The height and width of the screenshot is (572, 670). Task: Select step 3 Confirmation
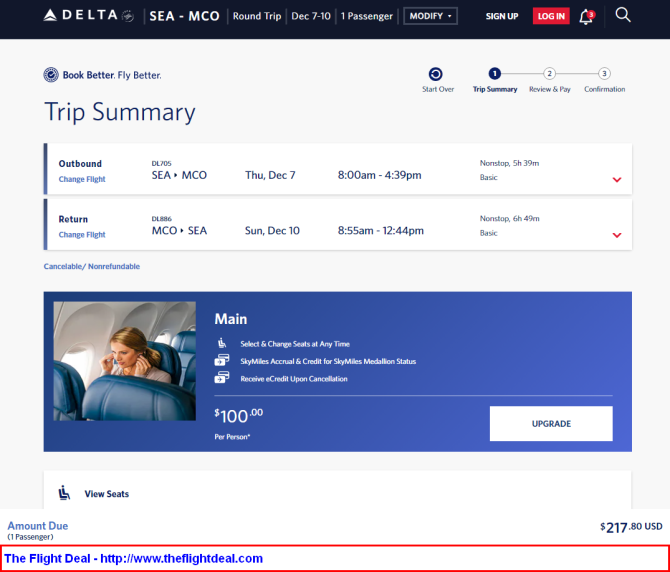coord(604,74)
